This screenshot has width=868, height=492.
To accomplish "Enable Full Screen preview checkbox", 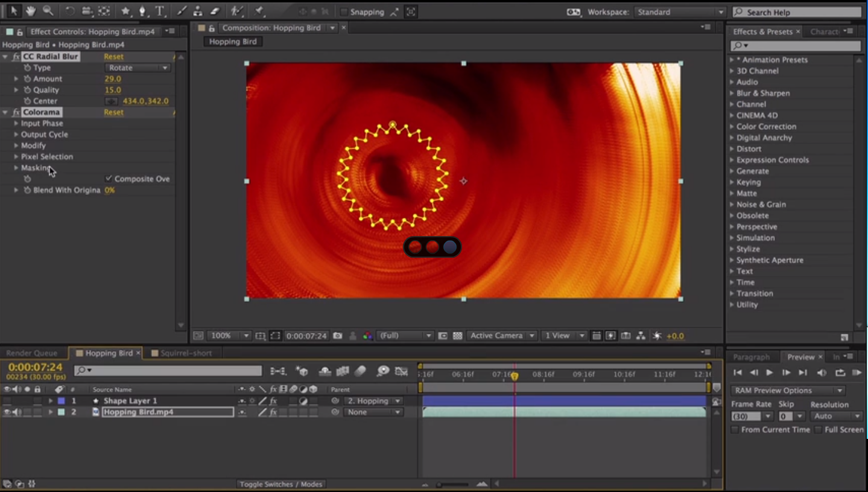I will [819, 430].
